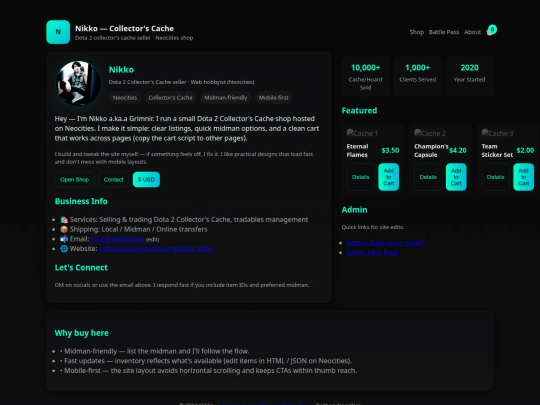The width and height of the screenshot is (540, 405).
Task: Click Nikko's profile avatar photo
Action: (x=79, y=83)
